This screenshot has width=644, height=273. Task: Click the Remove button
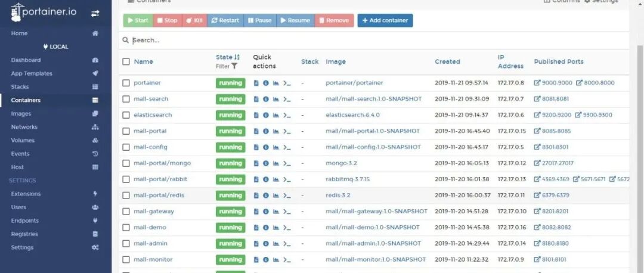[335, 20]
